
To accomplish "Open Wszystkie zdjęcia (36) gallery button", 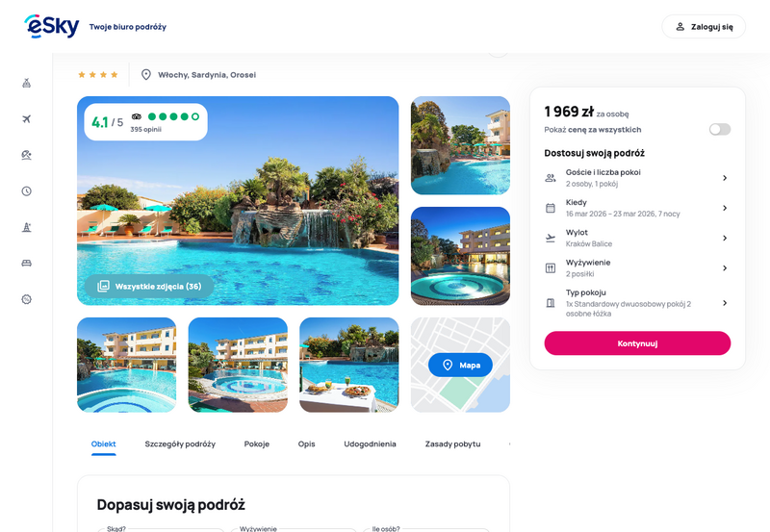I will tap(149, 286).
